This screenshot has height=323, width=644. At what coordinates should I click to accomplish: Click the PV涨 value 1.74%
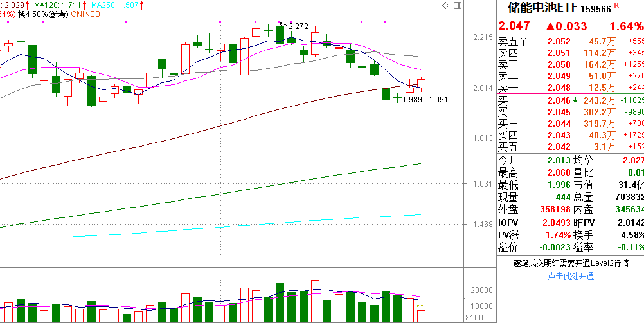558,235
